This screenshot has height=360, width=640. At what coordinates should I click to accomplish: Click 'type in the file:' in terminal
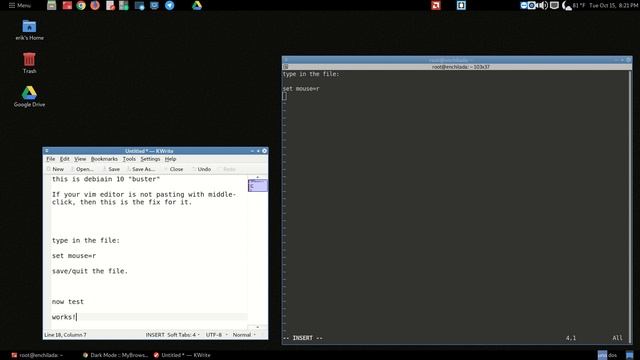(311, 74)
